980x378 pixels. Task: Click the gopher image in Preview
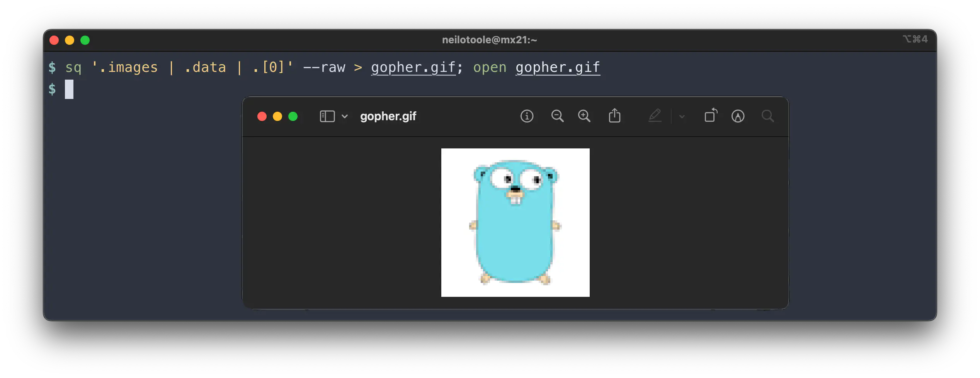tap(515, 223)
